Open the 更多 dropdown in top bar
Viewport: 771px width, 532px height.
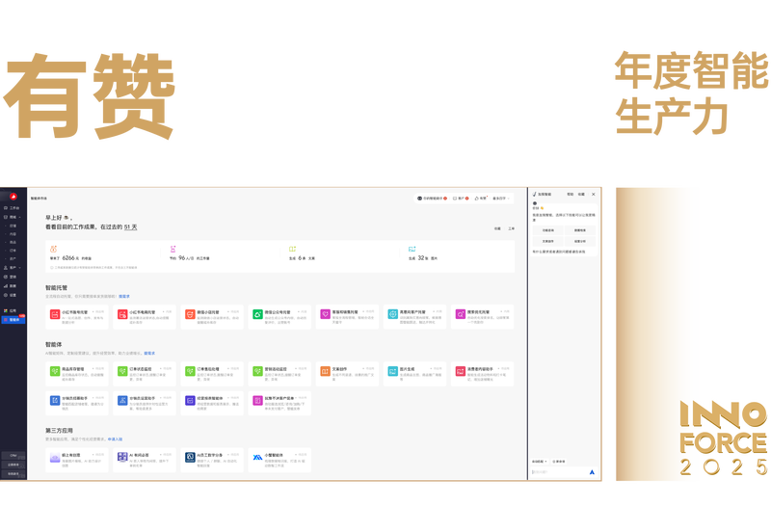tap(501, 199)
